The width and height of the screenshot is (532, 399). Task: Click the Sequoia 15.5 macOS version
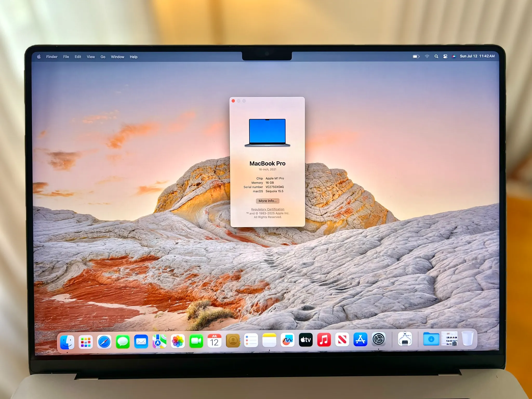pos(274,191)
